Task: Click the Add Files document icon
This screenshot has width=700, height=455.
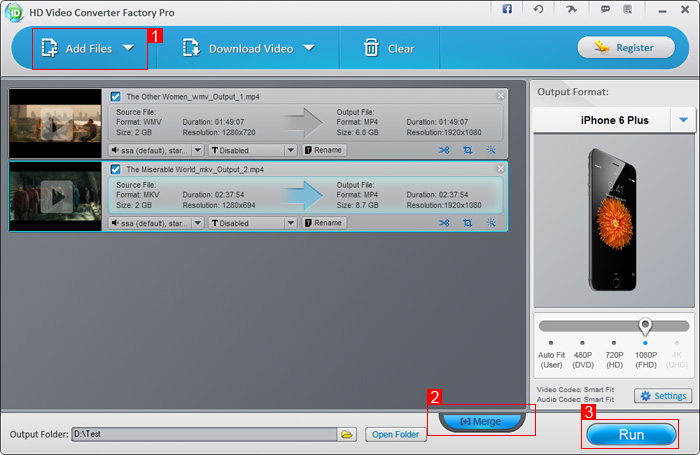Action: 49,48
